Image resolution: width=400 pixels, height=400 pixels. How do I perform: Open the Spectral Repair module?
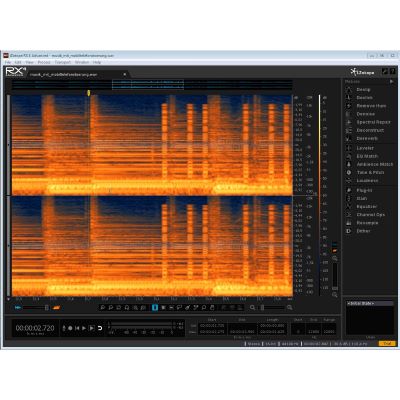click(x=373, y=122)
